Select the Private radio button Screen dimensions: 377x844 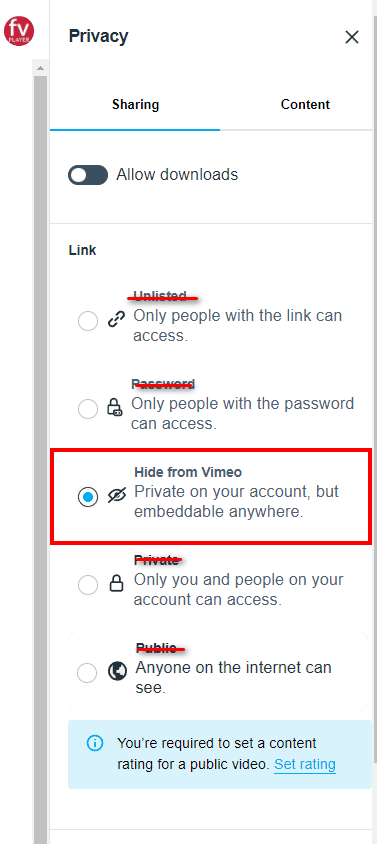point(88,585)
